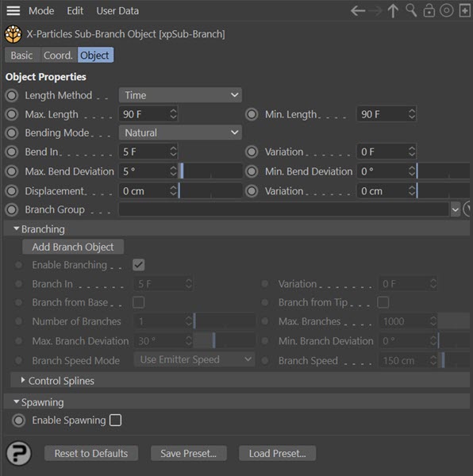Toggle animation dot for Displacement Variation
This screenshot has width=473, height=476.
pos(252,191)
